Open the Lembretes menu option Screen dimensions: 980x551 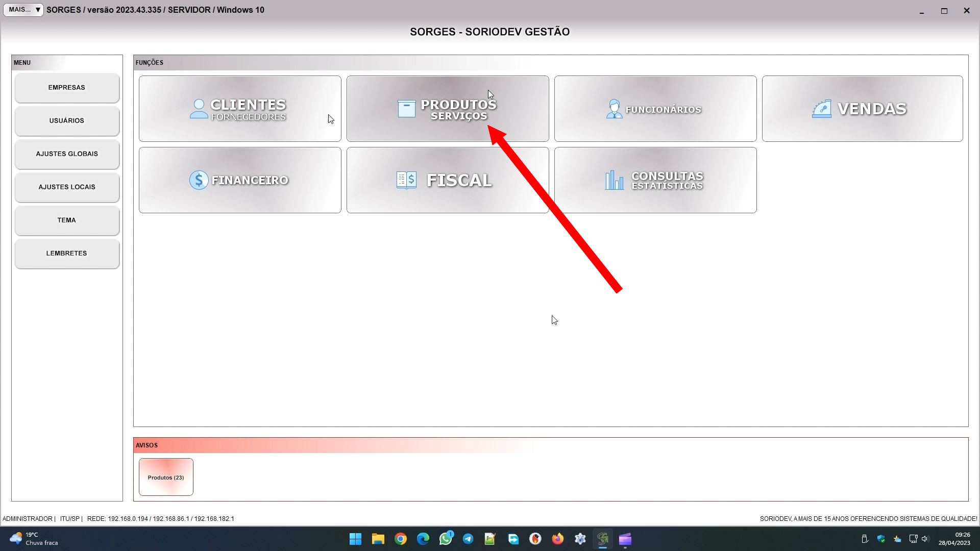click(x=67, y=254)
